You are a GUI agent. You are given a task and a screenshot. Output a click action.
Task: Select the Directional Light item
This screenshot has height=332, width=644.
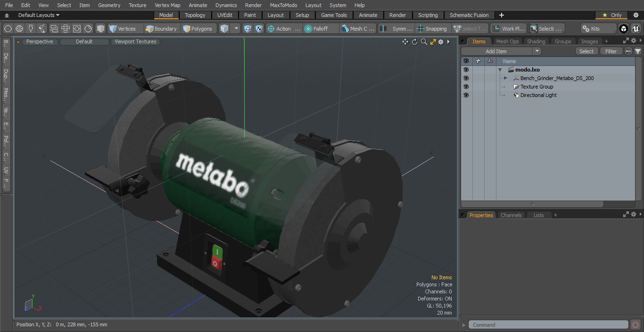click(x=538, y=95)
